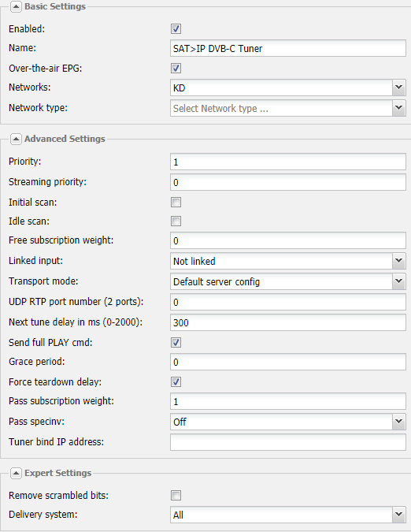Enable the Initial scan checkbox
The height and width of the screenshot is (532, 411).
(176, 203)
